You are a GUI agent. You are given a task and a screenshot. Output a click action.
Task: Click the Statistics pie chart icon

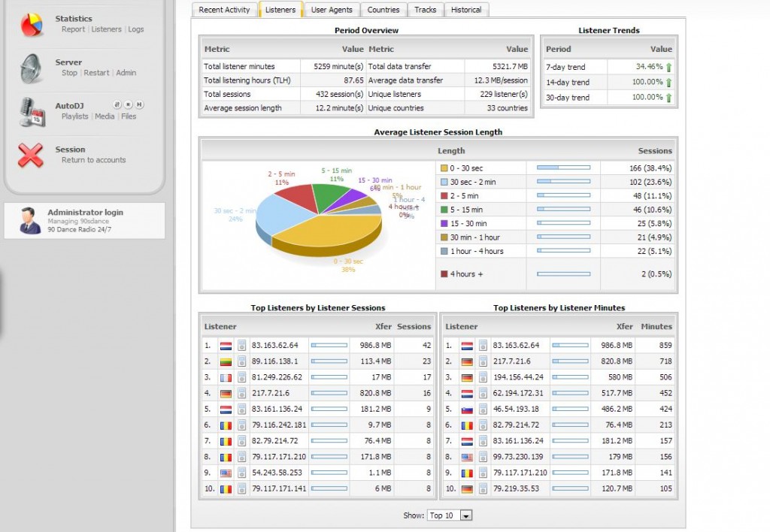[31, 24]
